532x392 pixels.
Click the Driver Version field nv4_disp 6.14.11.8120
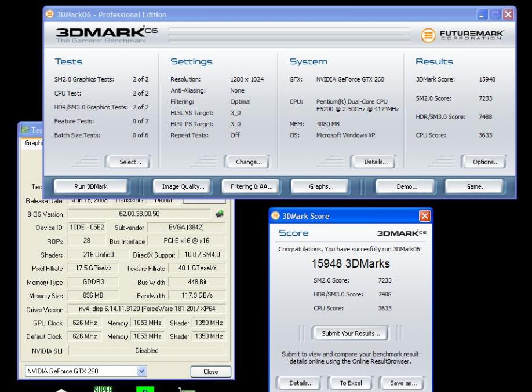[x=147, y=309]
